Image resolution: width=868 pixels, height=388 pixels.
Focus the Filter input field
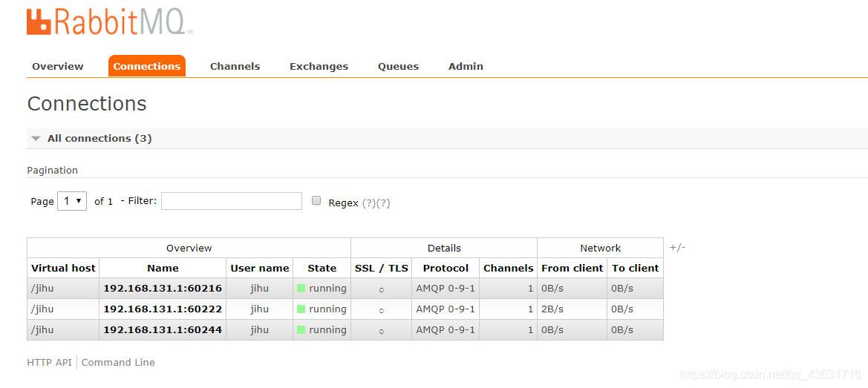(232, 201)
